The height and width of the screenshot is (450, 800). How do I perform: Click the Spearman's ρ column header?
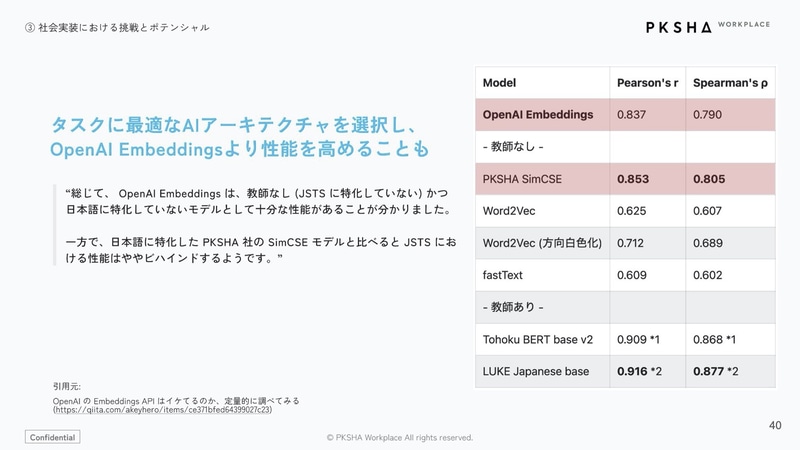click(x=730, y=83)
